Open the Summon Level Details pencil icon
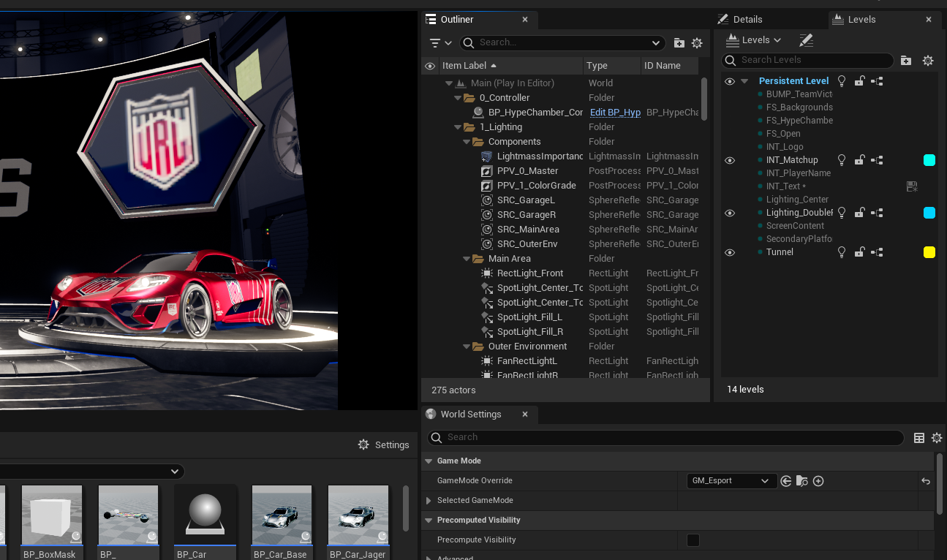This screenshot has height=560, width=947. (806, 40)
